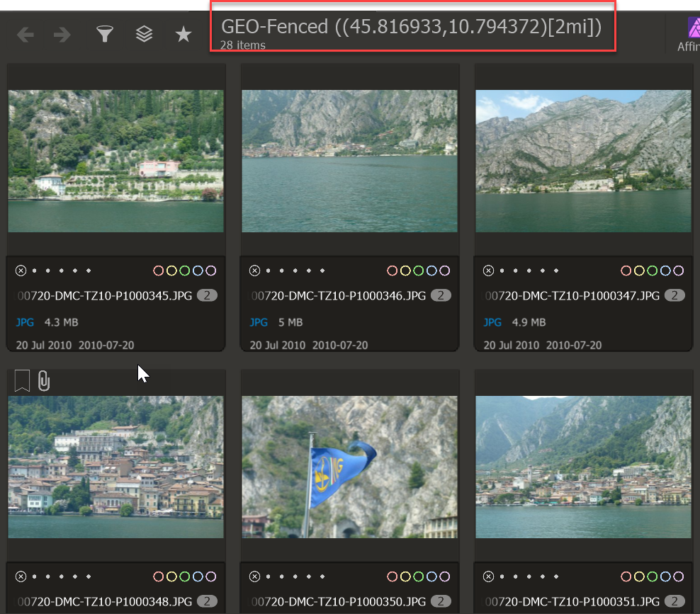
Task: Apply red color label to P1000345.JPG
Action: pyautogui.click(x=159, y=271)
